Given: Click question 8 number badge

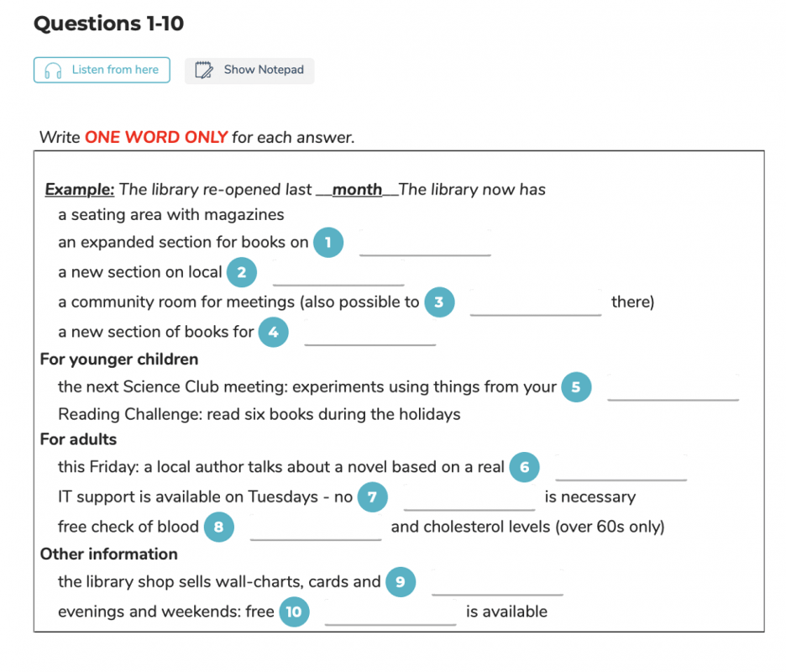Looking at the screenshot, I should pos(218,527).
